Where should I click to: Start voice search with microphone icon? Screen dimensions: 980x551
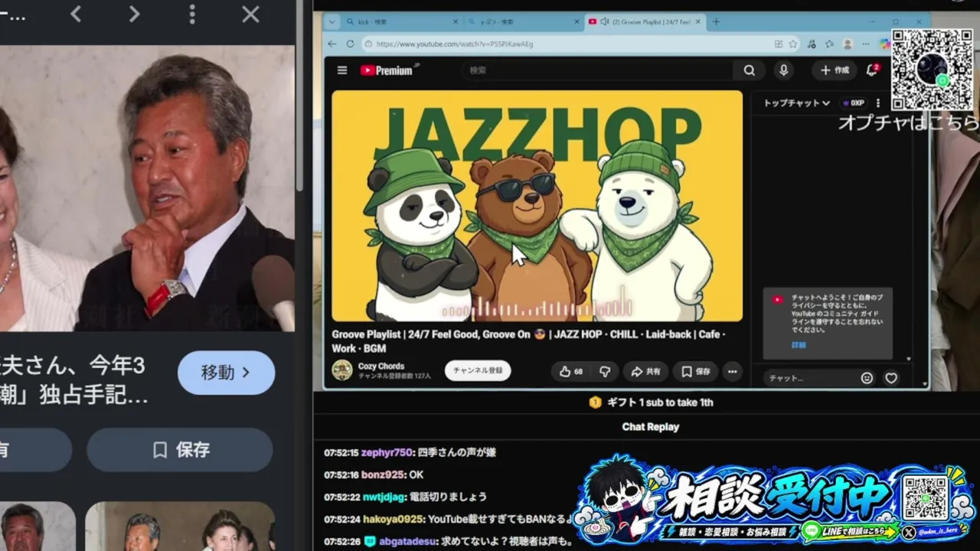(x=783, y=70)
